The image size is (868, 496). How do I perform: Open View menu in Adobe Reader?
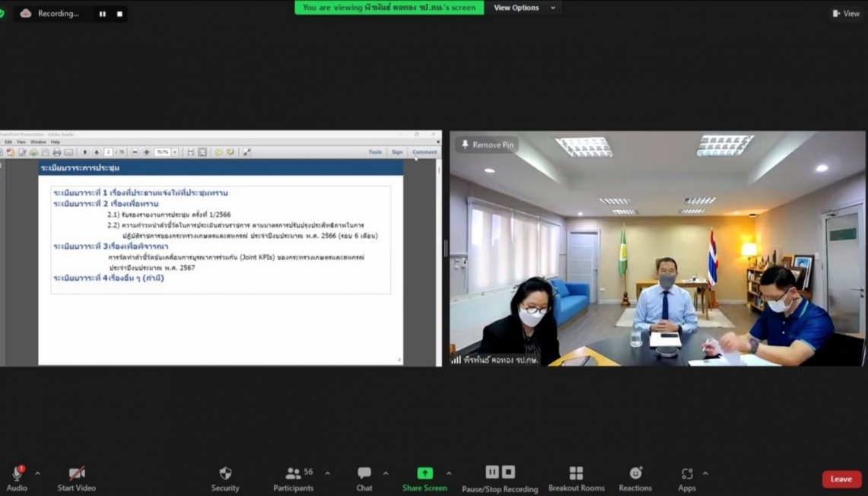coord(21,141)
